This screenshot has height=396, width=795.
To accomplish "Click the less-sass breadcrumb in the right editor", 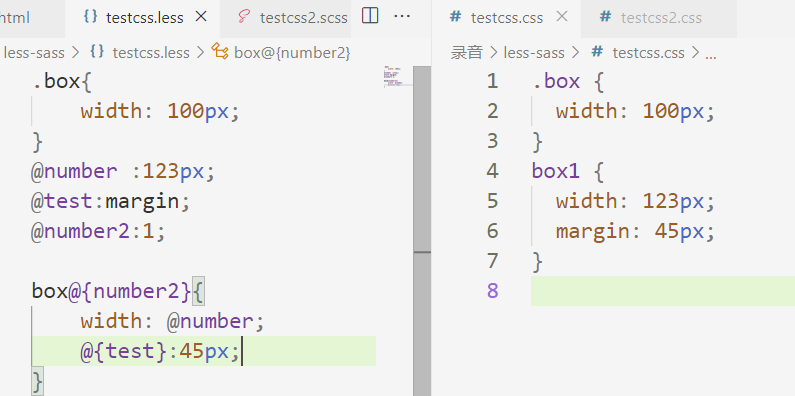I will pyautogui.click(x=534, y=53).
